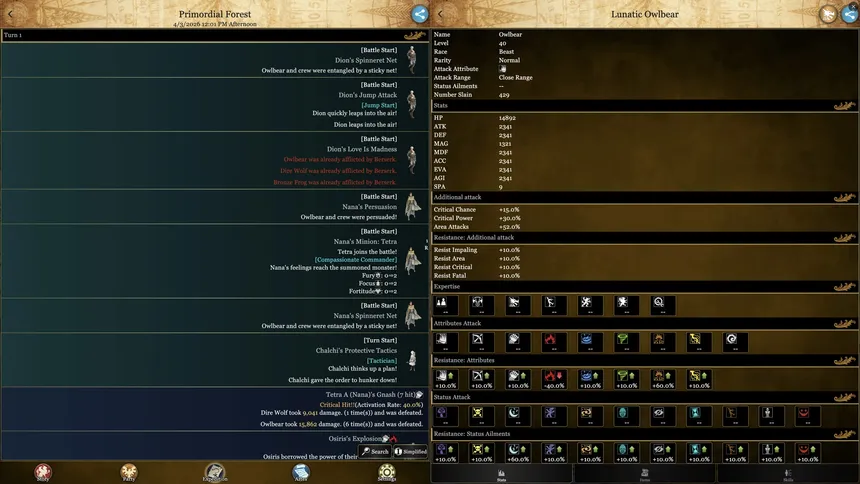860x484 pixels.
Task: Switch to the Skills tab
Action: tap(788, 474)
